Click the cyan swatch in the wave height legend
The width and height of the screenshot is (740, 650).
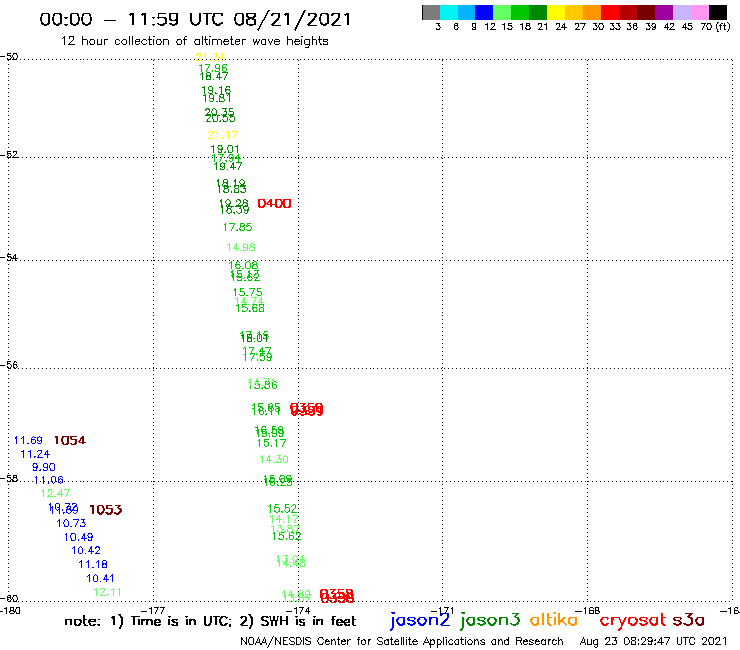pos(449,12)
